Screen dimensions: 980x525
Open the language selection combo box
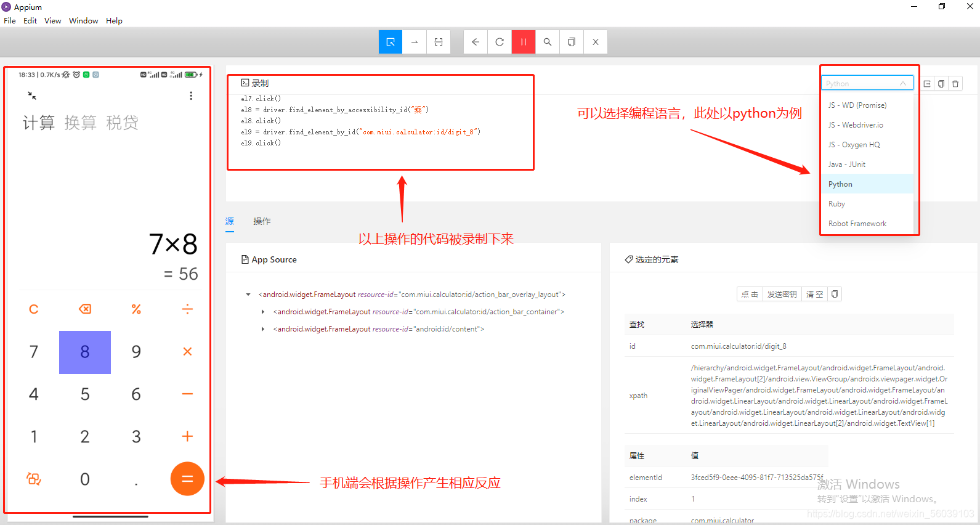[867, 83]
